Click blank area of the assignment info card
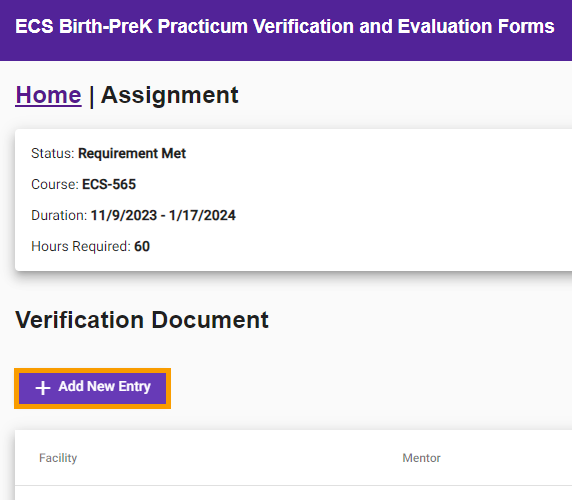This screenshot has width=572, height=500. pyautogui.click(x=401, y=200)
